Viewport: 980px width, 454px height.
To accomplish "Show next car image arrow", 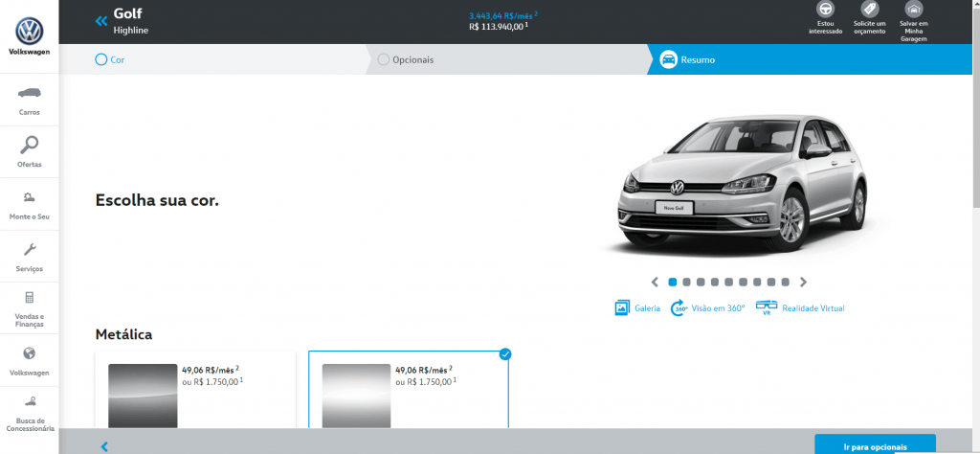I will (803, 282).
